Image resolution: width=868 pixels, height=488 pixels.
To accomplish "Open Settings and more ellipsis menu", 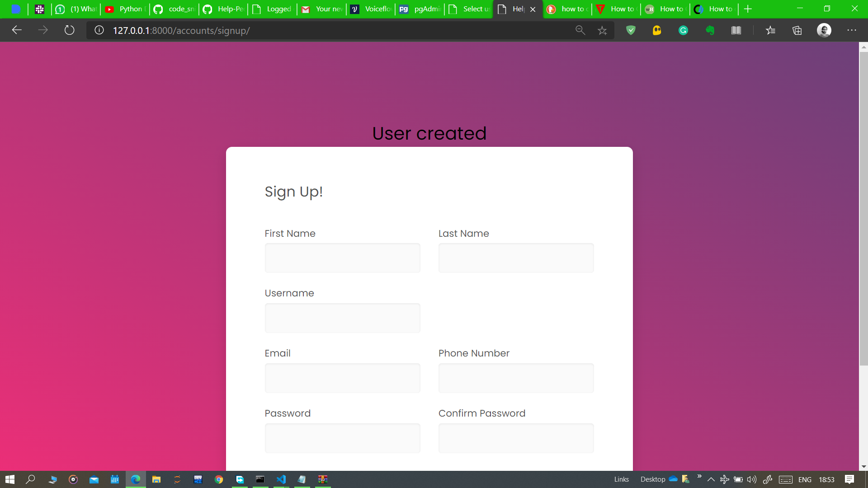I will click(x=852, y=30).
